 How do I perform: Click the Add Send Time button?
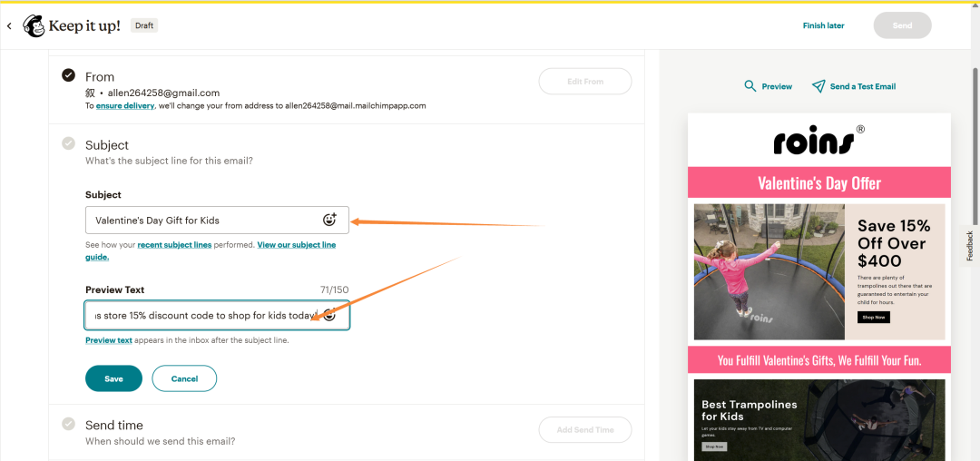[584, 430]
